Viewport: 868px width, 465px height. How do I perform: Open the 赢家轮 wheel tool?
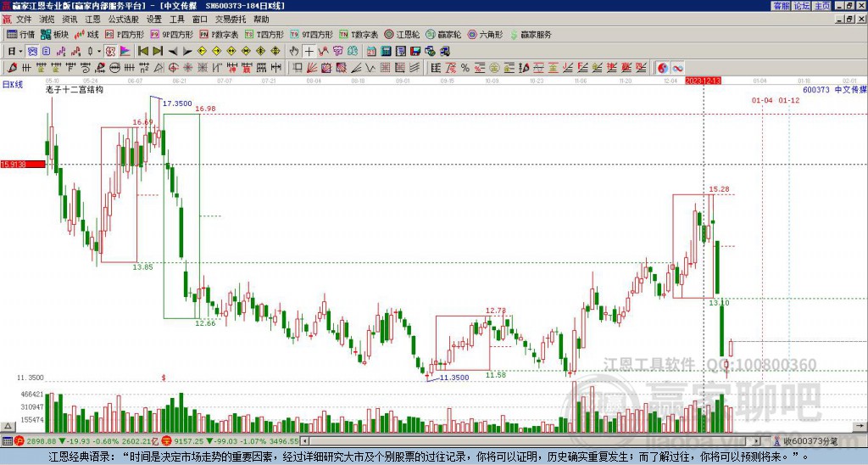[443, 34]
